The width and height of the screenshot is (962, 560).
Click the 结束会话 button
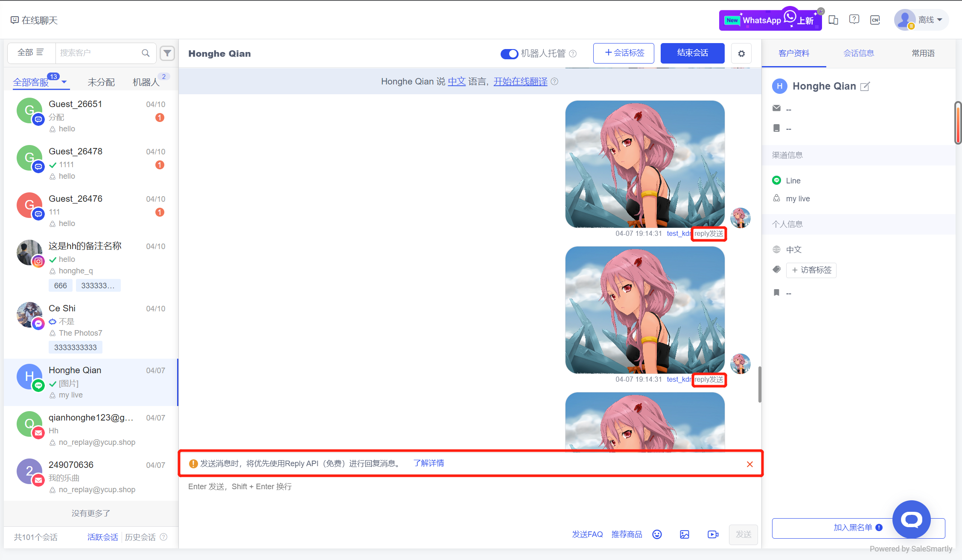pyautogui.click(x=692, y=53)
